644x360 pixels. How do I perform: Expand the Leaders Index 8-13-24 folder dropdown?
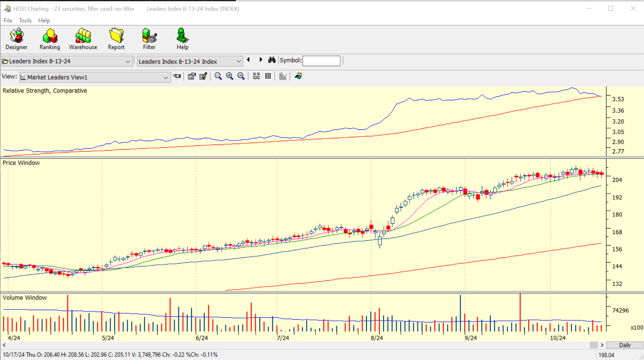click(x=128, y=61)
